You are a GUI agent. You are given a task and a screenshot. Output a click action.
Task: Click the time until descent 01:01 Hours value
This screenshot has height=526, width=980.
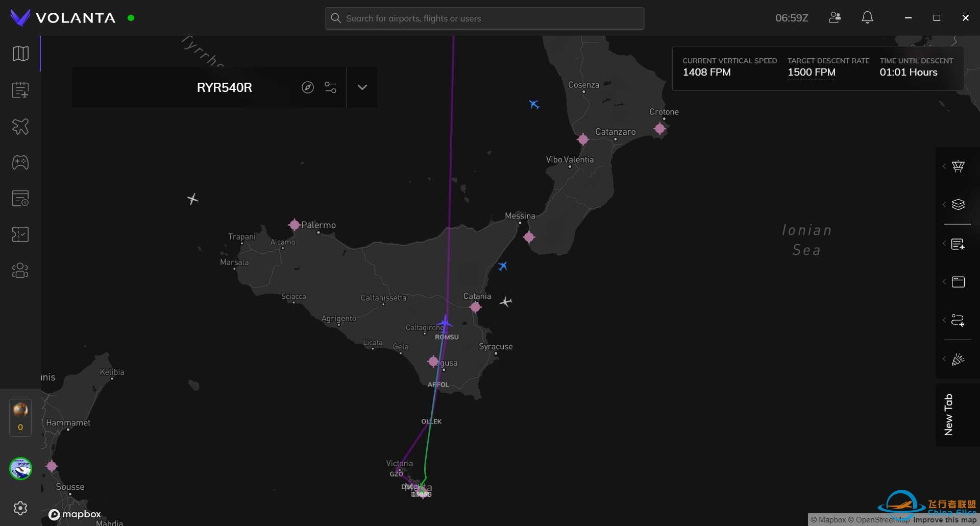click(909, 73)
